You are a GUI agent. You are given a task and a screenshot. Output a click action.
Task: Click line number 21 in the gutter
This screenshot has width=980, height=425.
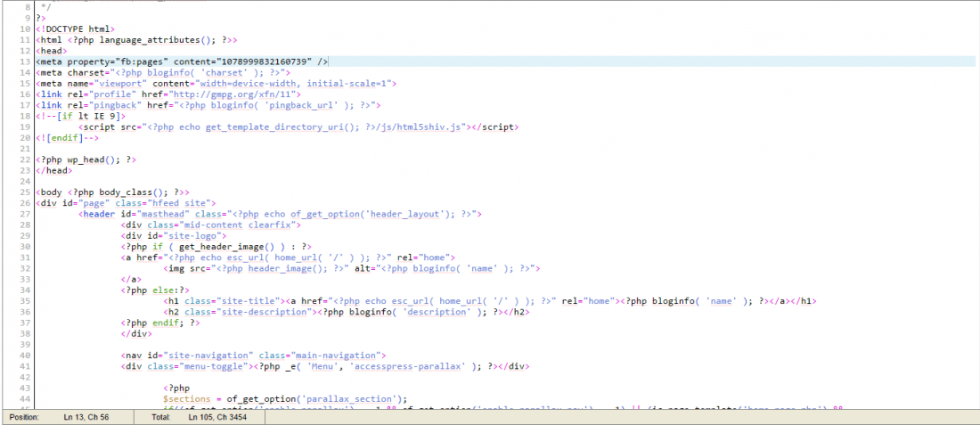click(x=26, y=148)
